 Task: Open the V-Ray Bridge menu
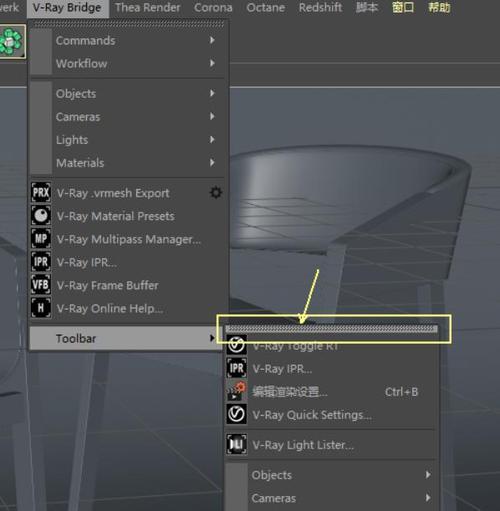point(67,8)
